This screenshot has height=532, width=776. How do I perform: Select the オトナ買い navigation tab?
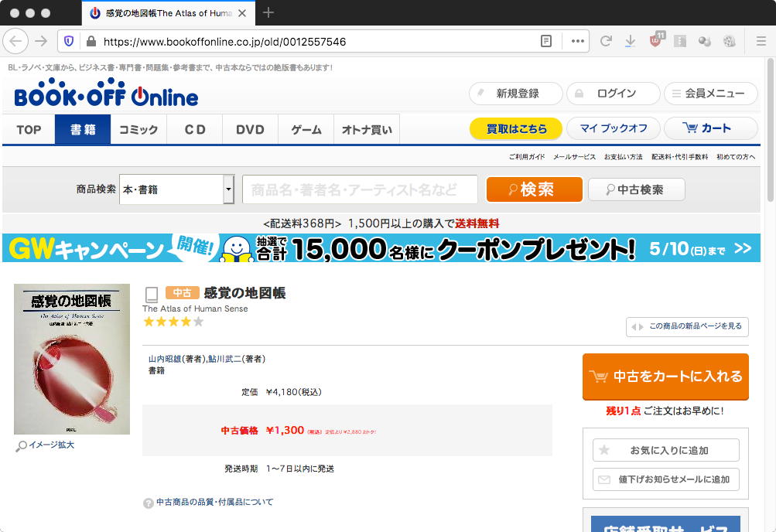click(367, 130)
